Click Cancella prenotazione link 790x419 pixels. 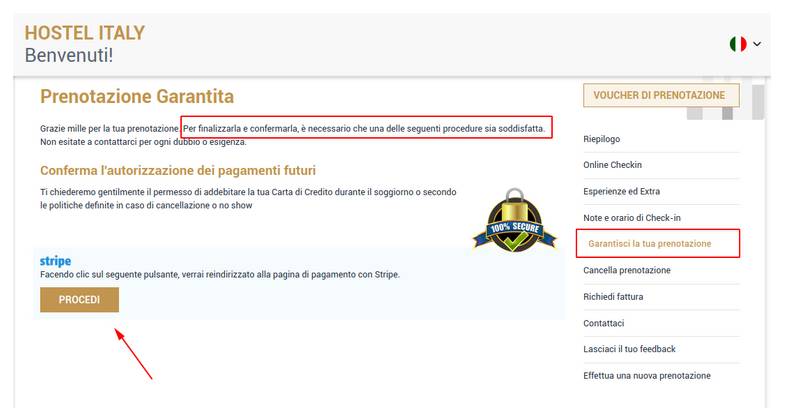(627, 270)
